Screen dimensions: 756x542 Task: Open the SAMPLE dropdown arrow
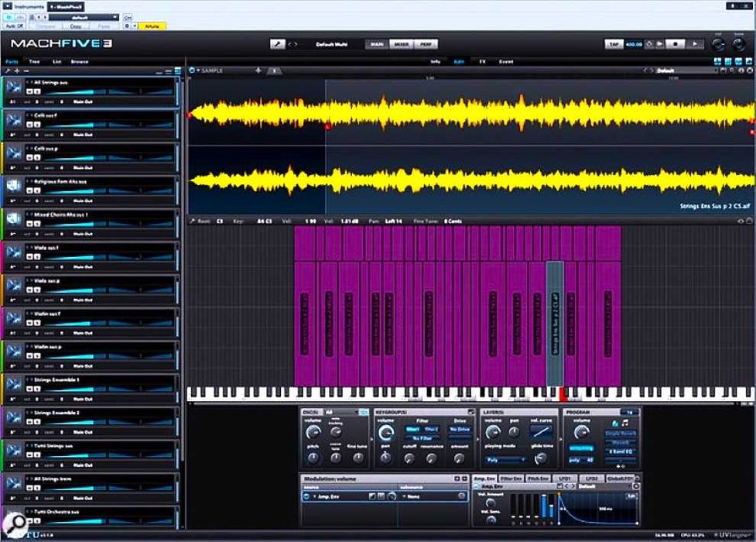(x=197, y=70)
